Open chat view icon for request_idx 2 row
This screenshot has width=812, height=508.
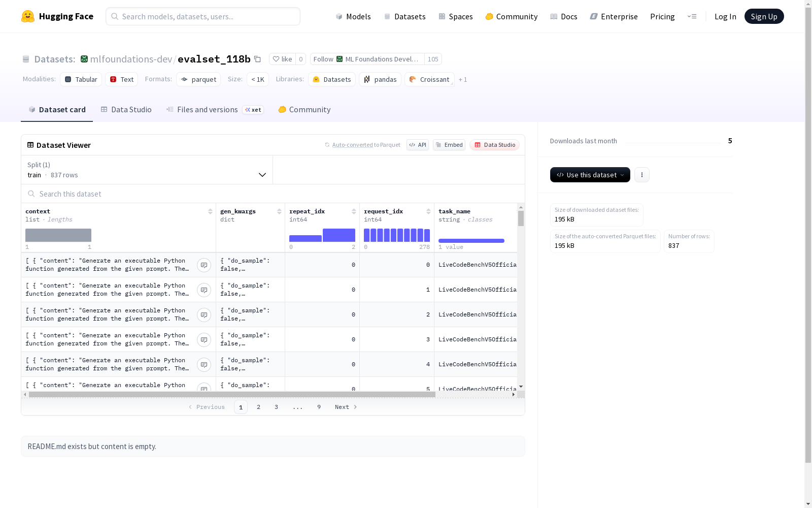tap(204, 315)
